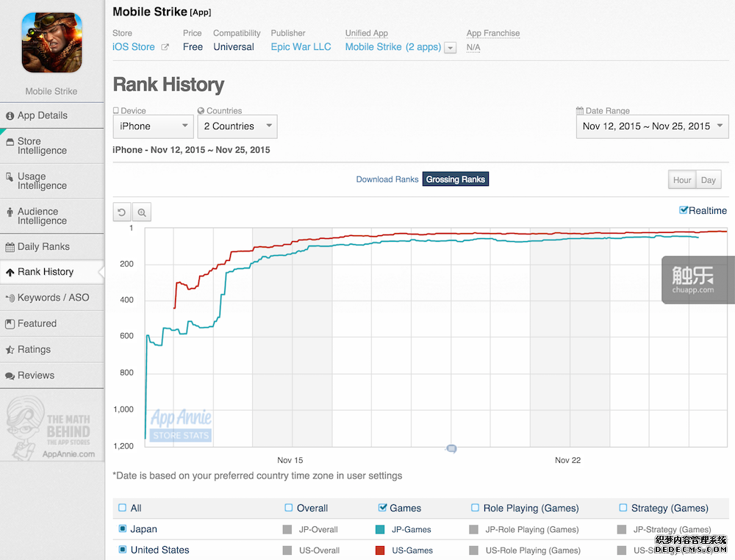The height and width of the screenshot is (560, 735).
Task: Go to Daily Ranks in the sidebar
Action: [x=51, y=246]
